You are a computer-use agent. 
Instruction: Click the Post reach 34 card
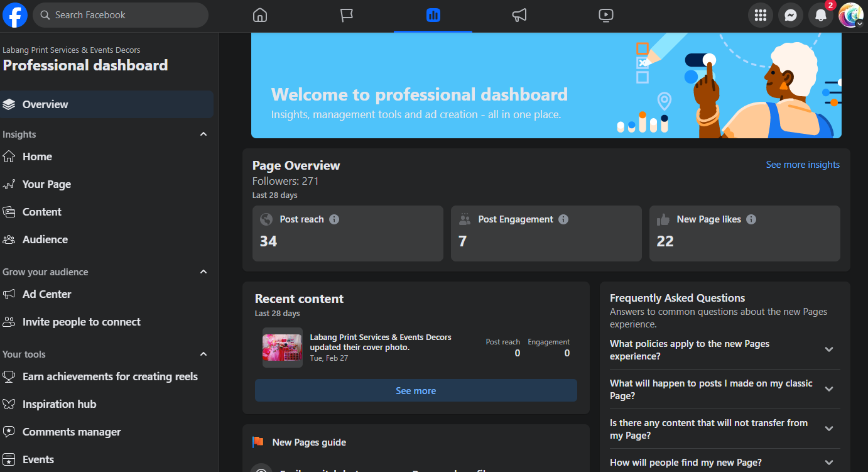pyautogui.click(x=348, y=233)
